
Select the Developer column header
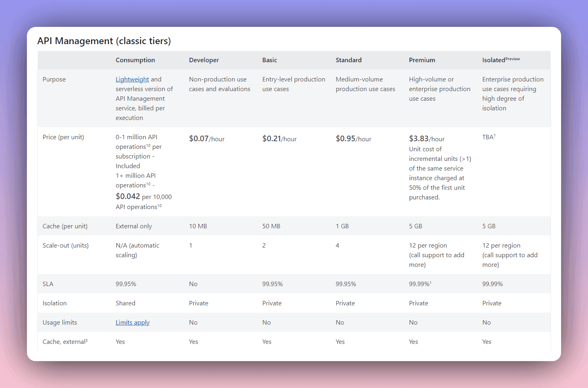[x=204, y=60]
